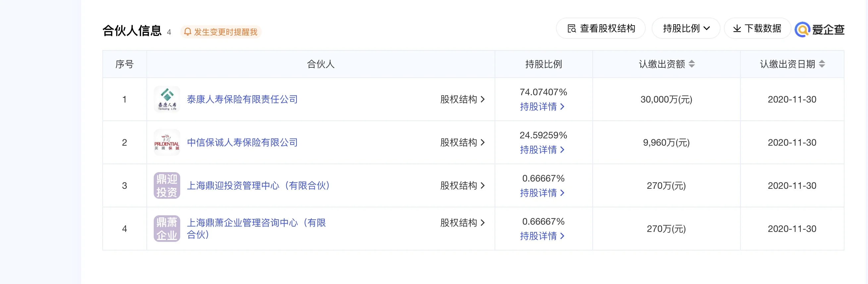Click the 持股比例 column header
This screenshot has width=868, height=284.
coord(544,64)
